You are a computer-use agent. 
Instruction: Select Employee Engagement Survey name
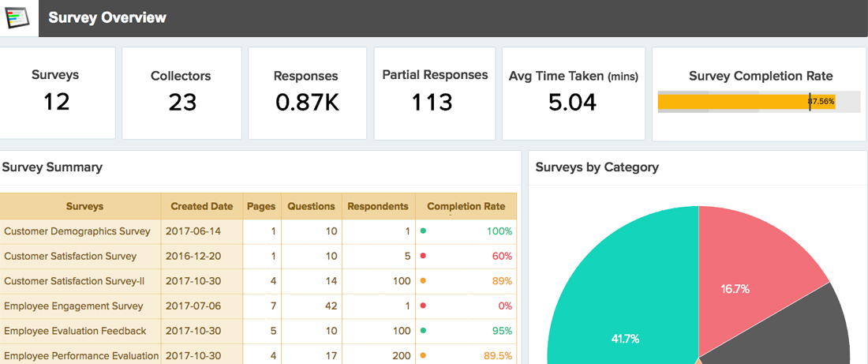click(x=73, y=306)
